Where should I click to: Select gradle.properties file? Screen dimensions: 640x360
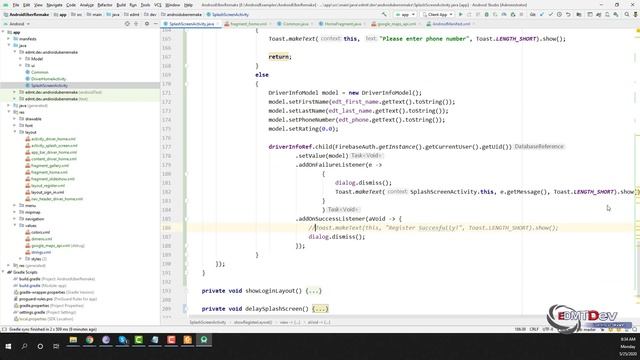pyautogui.click(x=34, y=305)
